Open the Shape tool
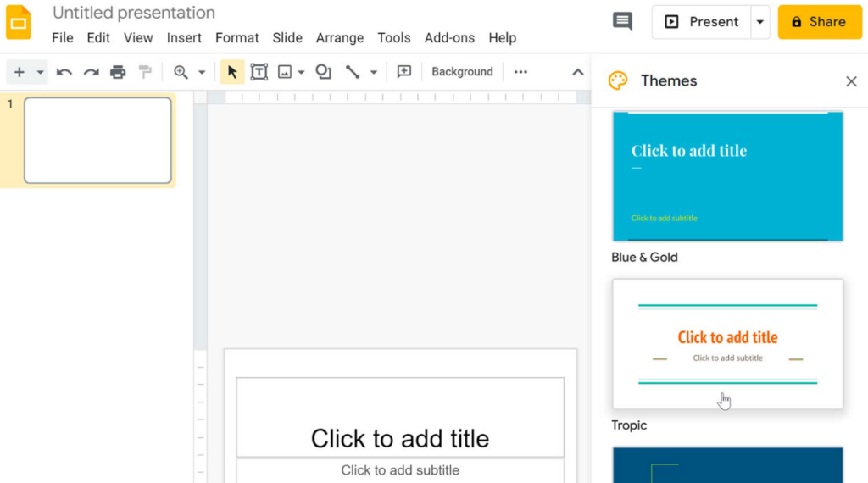 pos(323,72)
